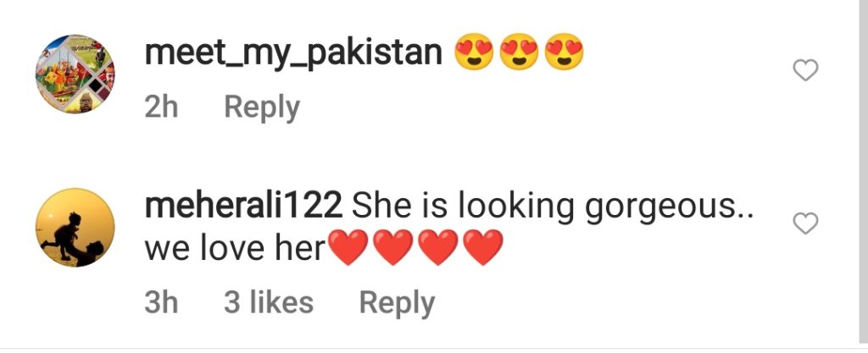868x353 pixels.
Task: View who gave the 3 likes
Action: click(x=269, y=303)
